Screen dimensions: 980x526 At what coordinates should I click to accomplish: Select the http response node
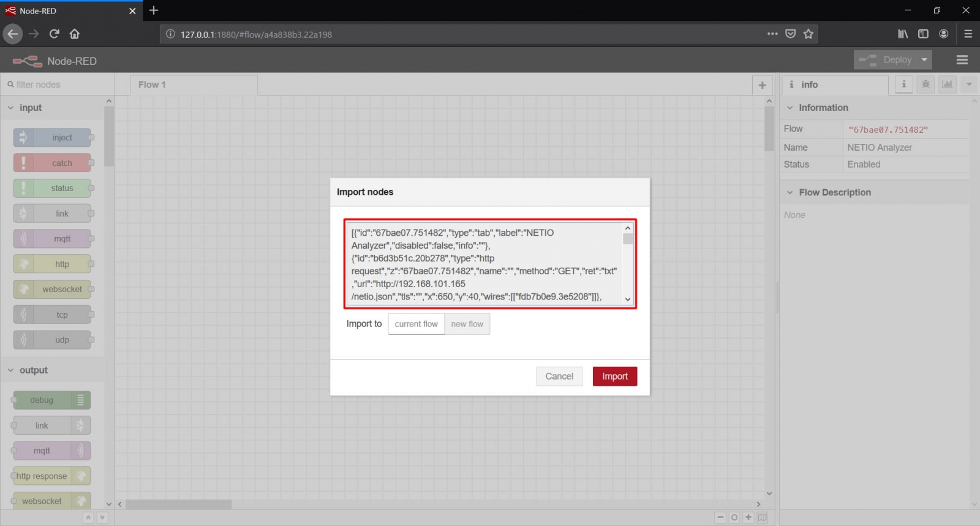tap(51, 476)
